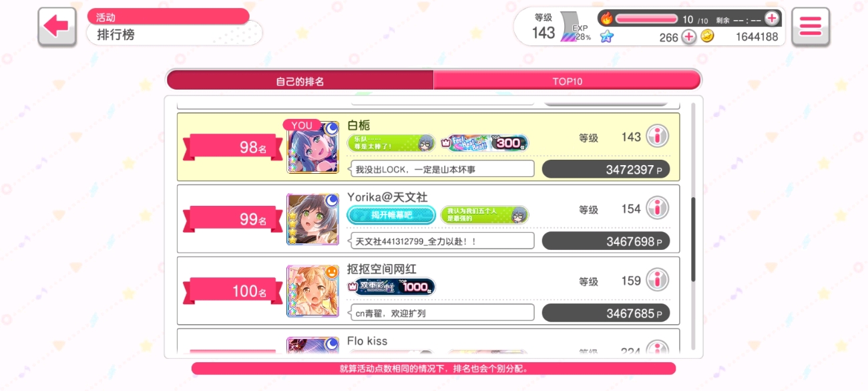The height and width of the screenshot is (391, 868).
Task: Switch to the TOP10 tab
Action: pos(568,81)
